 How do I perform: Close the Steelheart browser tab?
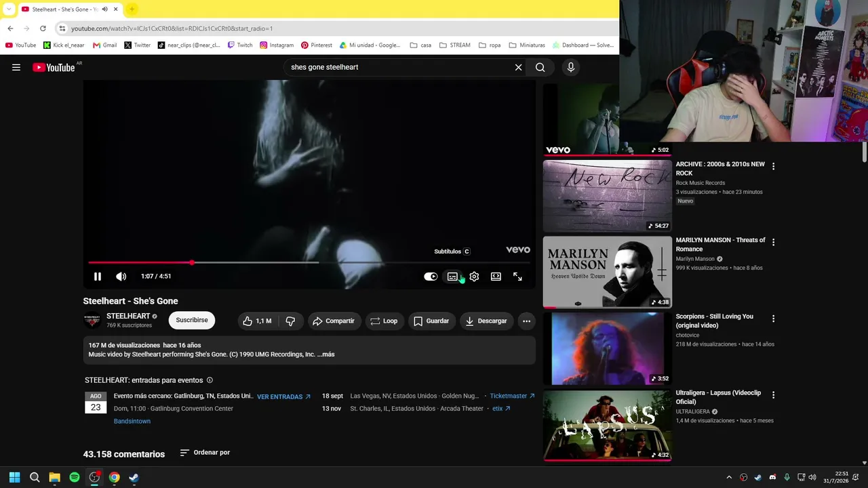[x=115, y=9]
